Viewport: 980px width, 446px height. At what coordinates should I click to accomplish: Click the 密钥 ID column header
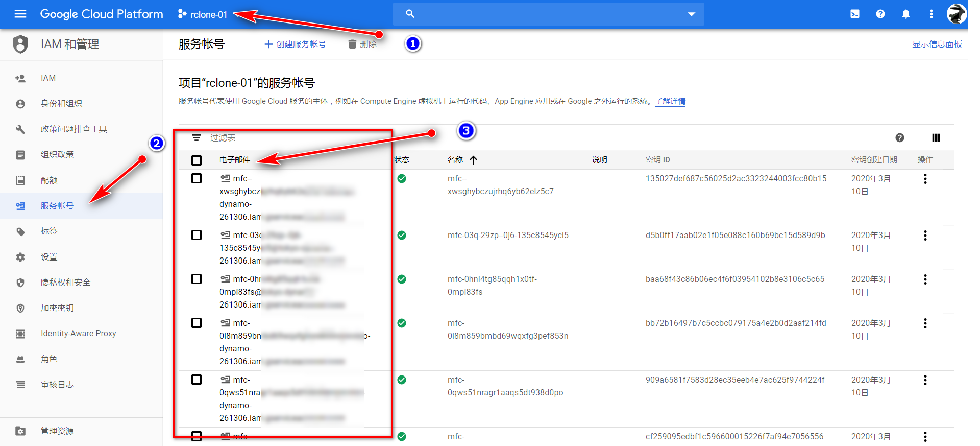[658, 160]
